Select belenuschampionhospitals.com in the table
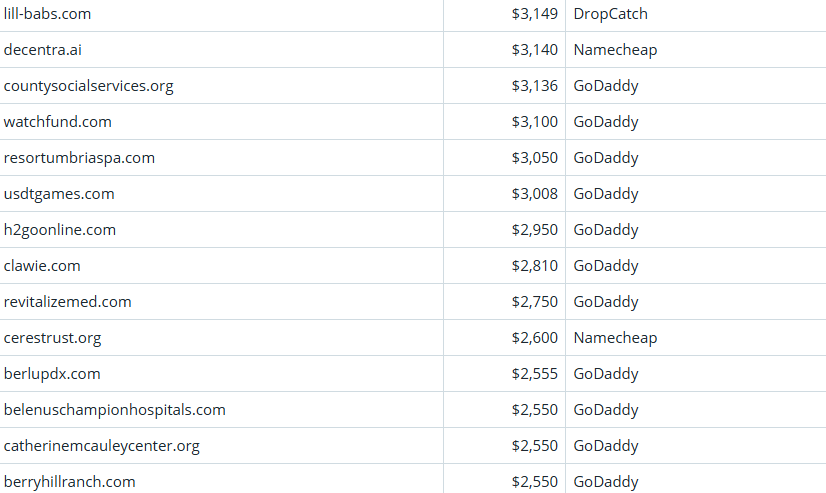 click(x=114, y=410)
